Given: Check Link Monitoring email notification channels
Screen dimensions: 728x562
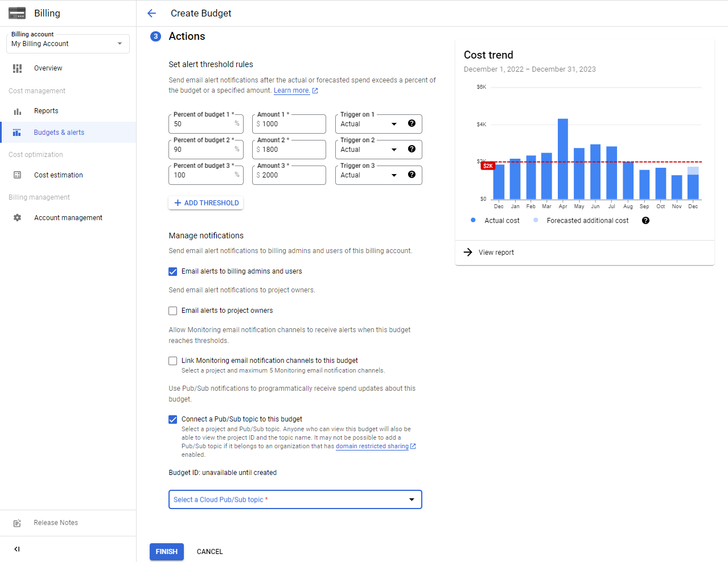Looking at the screenshot, I should pos(173,361).
